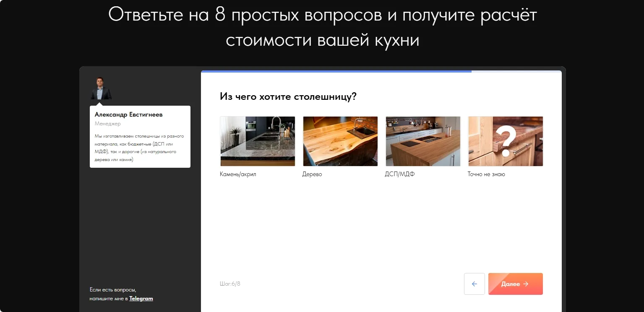Click the quiz progress bar

point(381,72)
